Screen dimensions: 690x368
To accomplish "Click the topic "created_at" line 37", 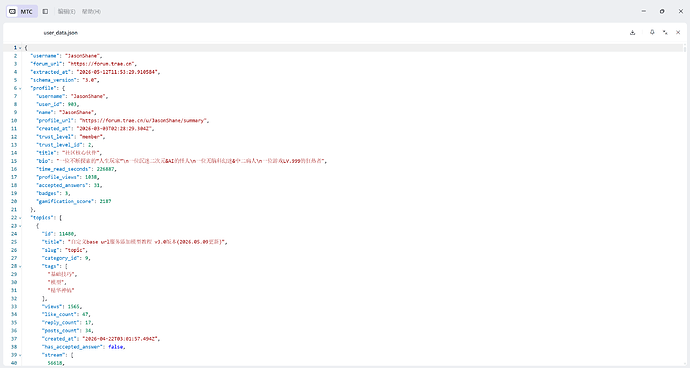I will point(101,339).
